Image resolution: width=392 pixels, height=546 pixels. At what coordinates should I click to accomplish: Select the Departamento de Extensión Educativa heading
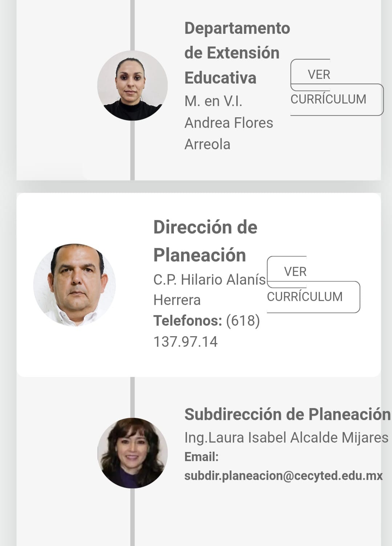(237, 53)
